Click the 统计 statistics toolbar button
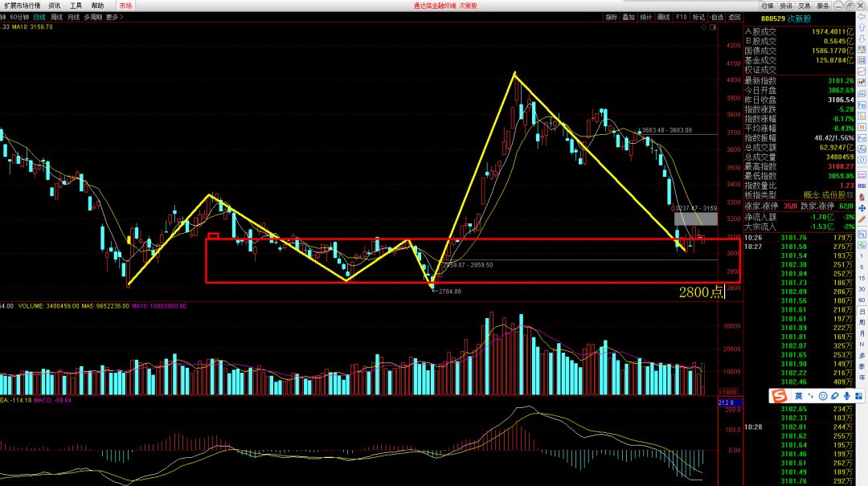868x486 pixels. coord(646,17)
